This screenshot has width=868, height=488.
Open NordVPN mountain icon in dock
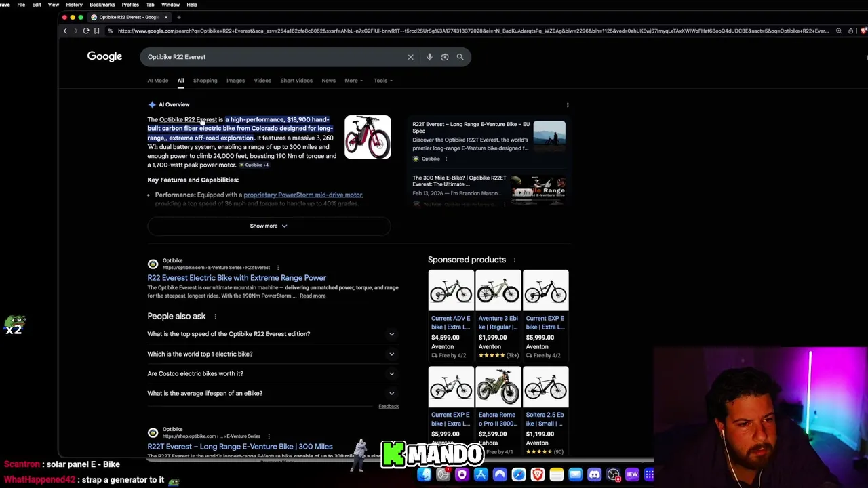pyautogui.click(x=500, y=475)
